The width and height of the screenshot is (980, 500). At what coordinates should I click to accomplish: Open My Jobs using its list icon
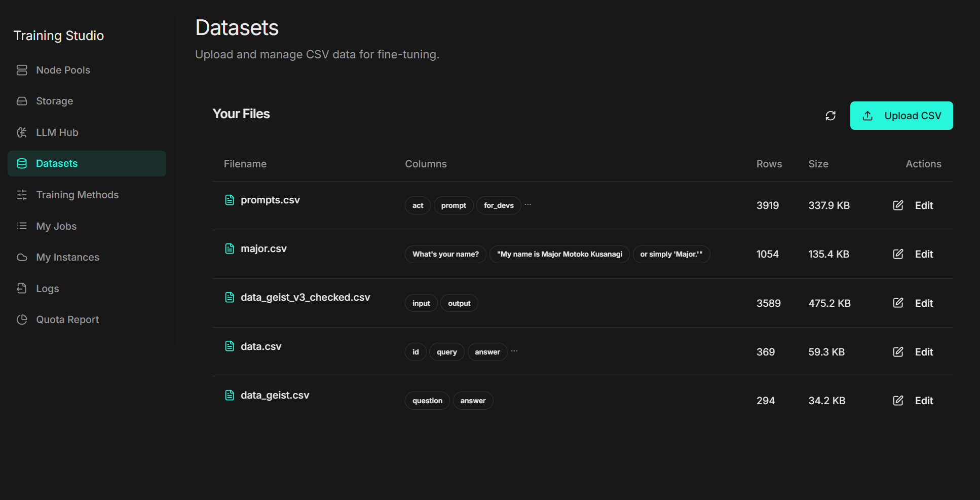tap(22, 226)
